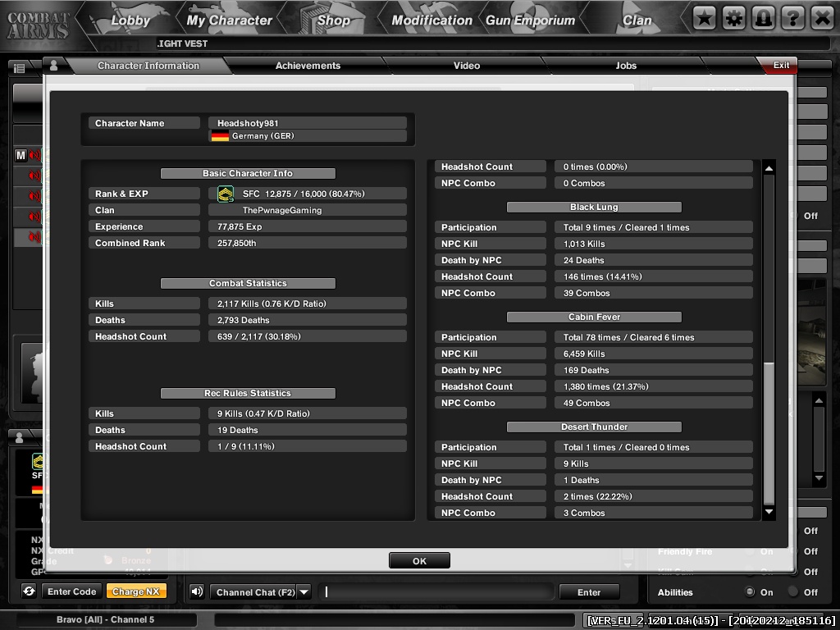
Task: Click the list icon beside Character Information
Action: 20,68
